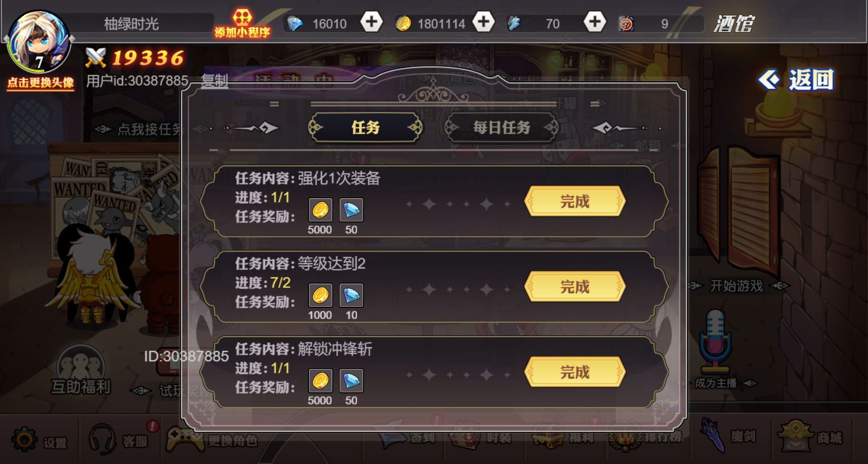Tap the microphone icon for 成为主播

pyautogui.click(x=715, y=341)
